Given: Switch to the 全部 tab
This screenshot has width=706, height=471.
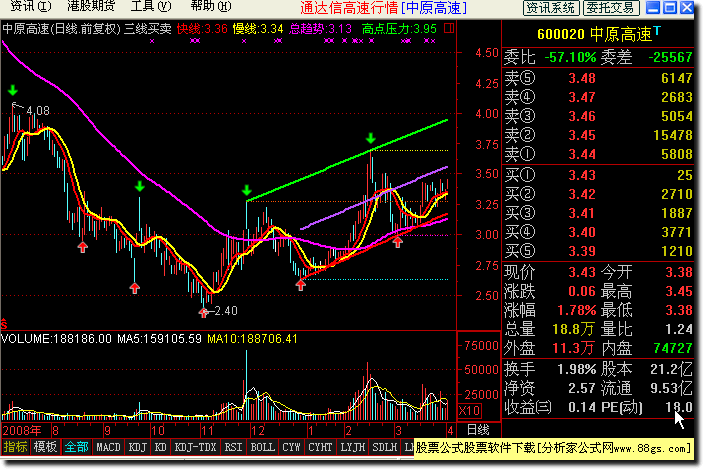Looking at the screenshot, I should click(x=76, y=447).
